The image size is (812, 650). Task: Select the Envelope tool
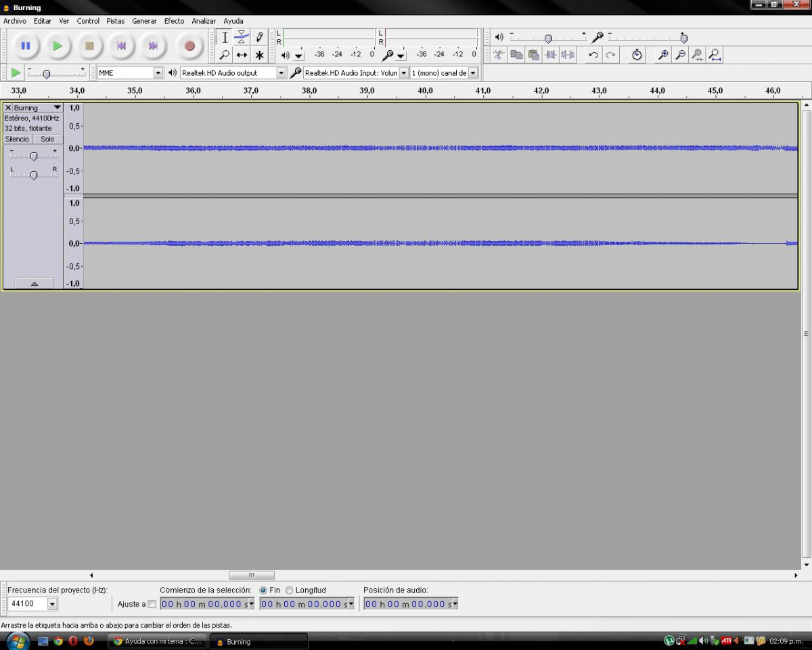click(x=242, y=37)
